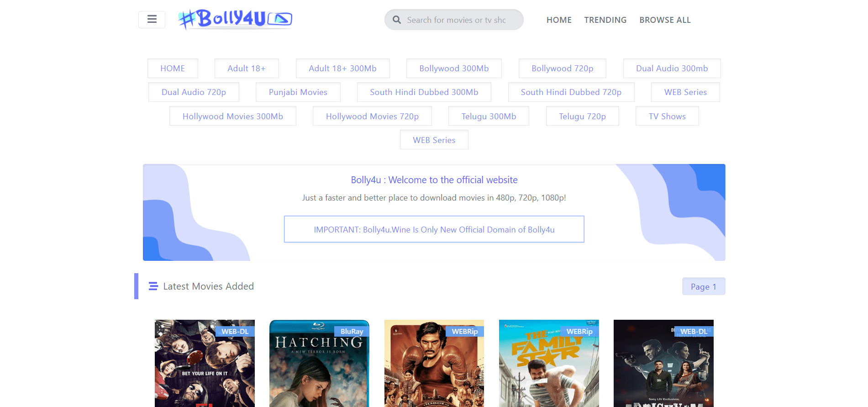Open South Hindi Dubbed 300Mb
Image resolution: width=868 pixels, height=407 pixels.
[424, 92]
